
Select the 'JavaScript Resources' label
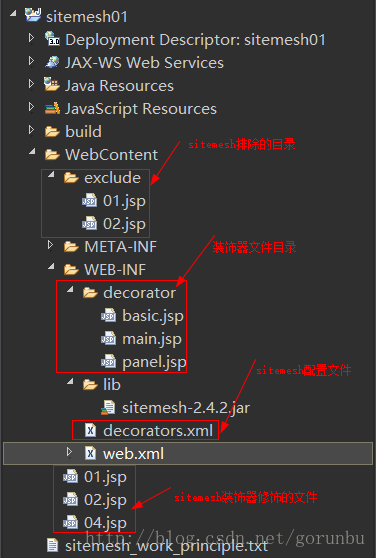(x=141, y=109)
